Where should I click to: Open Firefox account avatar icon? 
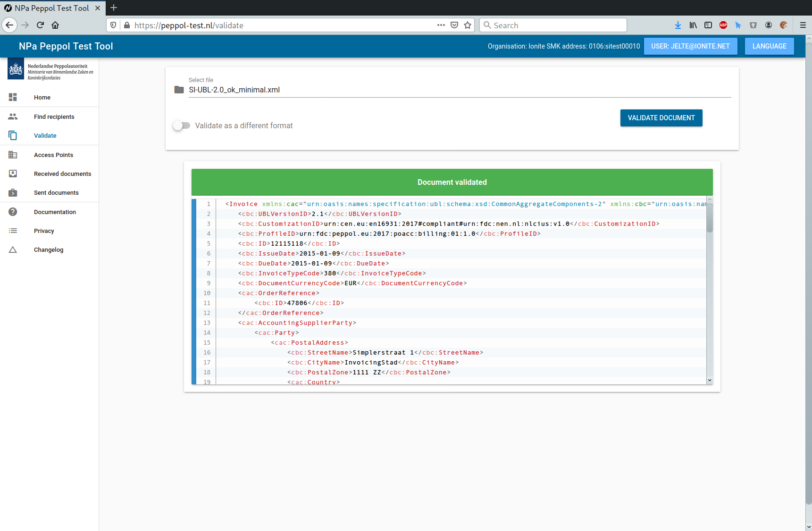pos(769,25)
